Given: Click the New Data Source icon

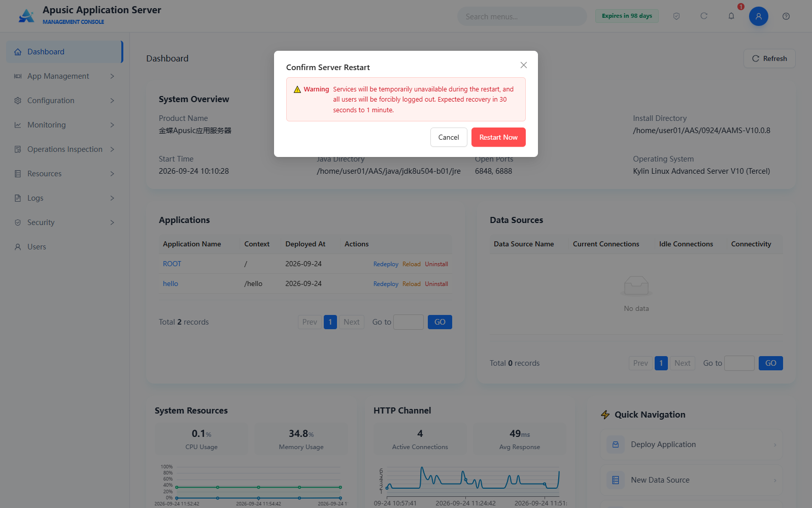Looking at the screenshot, I should pos(616,480).
